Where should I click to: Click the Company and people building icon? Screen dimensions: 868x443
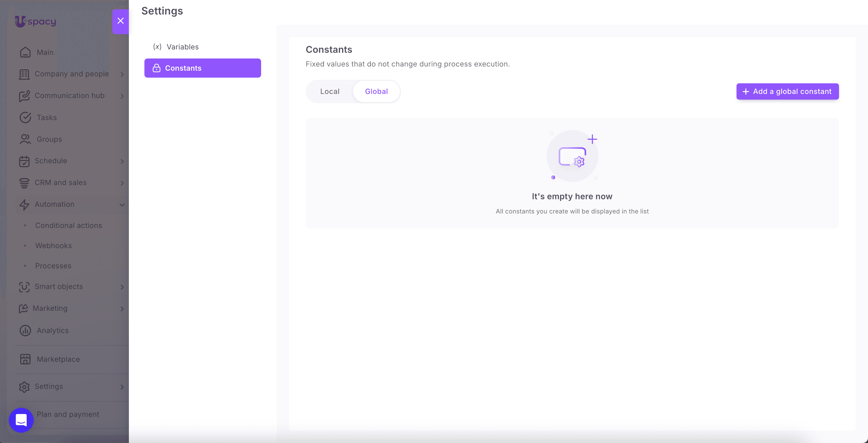24,74
